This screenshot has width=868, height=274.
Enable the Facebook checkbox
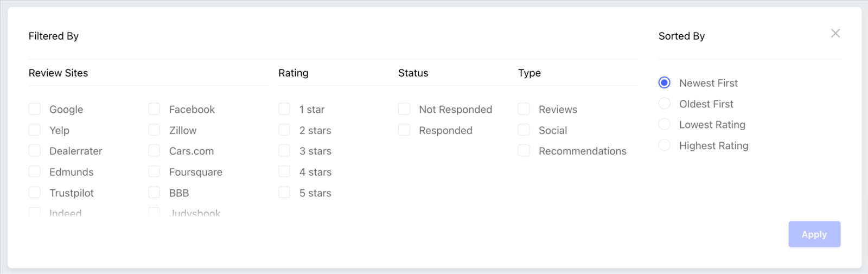click(154, 109)
